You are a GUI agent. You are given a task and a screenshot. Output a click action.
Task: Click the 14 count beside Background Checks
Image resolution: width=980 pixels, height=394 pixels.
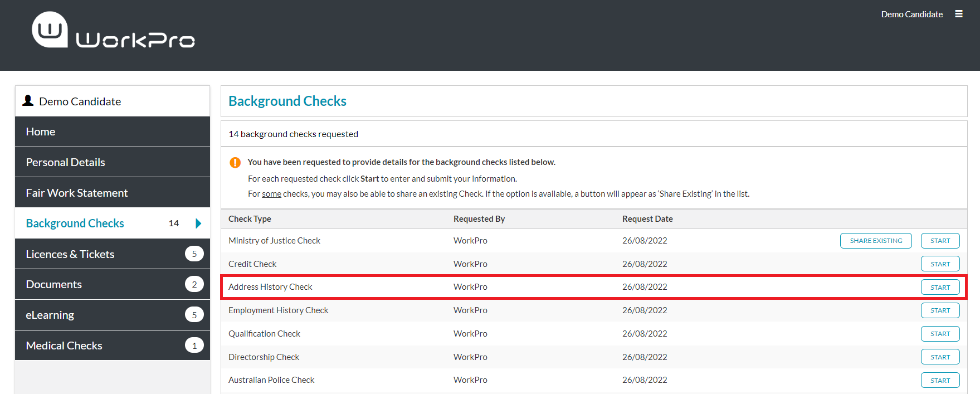pos(174,223)
